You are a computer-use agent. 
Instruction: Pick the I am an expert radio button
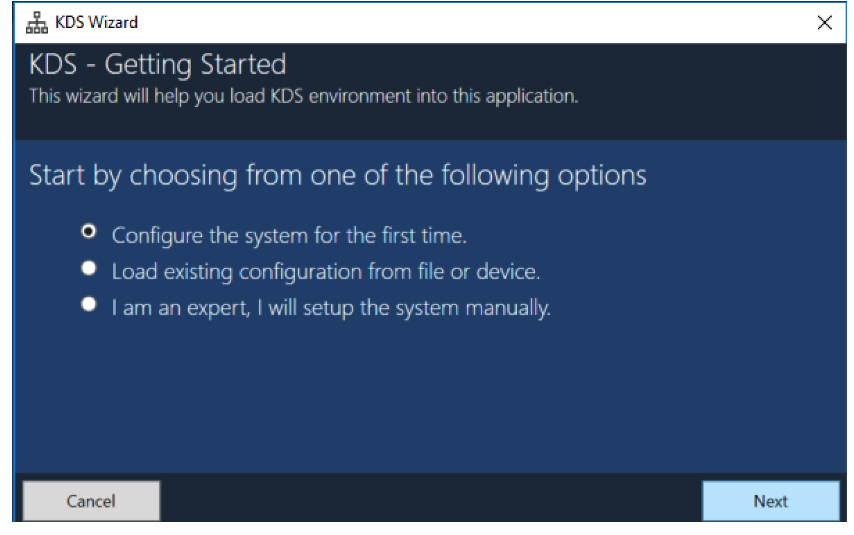(x=89, y=304)
